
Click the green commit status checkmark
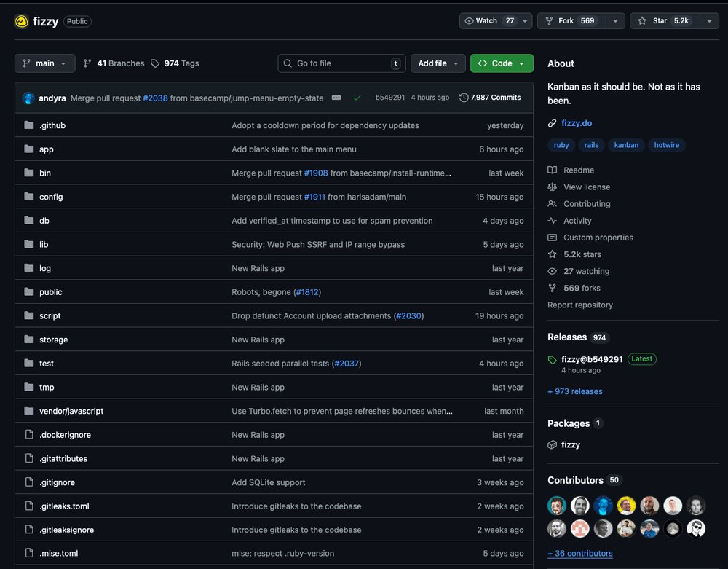[x=357, y=98]
